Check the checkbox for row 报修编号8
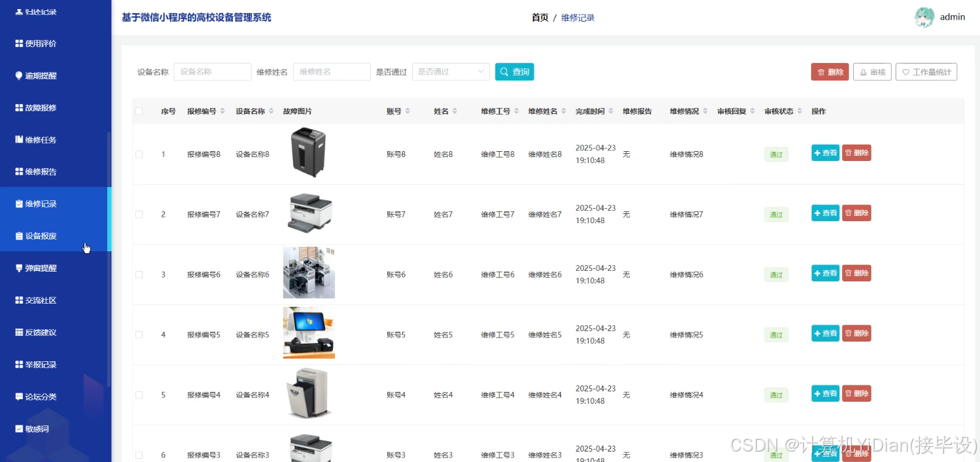Image resolution: width=980 pixels, height=462 pixels. tap(139, 154)
